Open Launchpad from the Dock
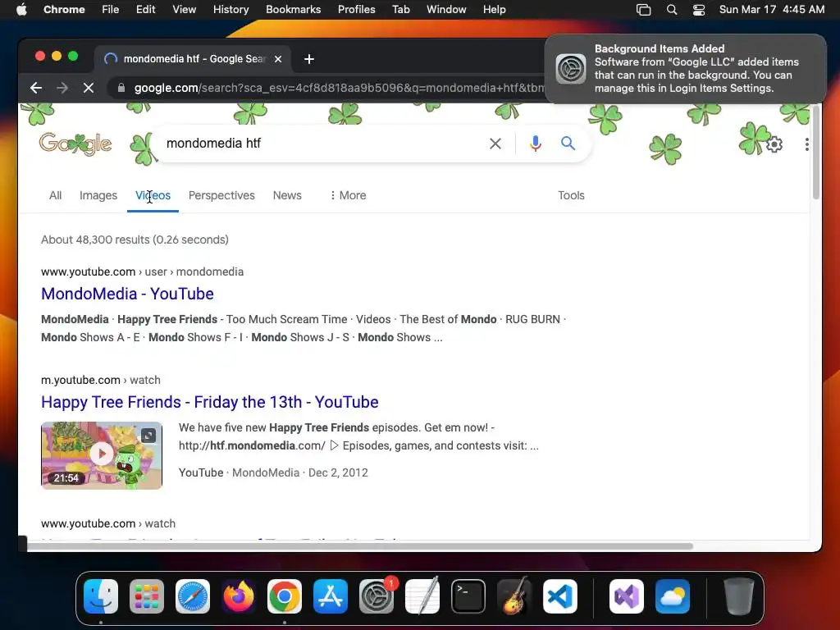840x630 pixels. [147, 596]
